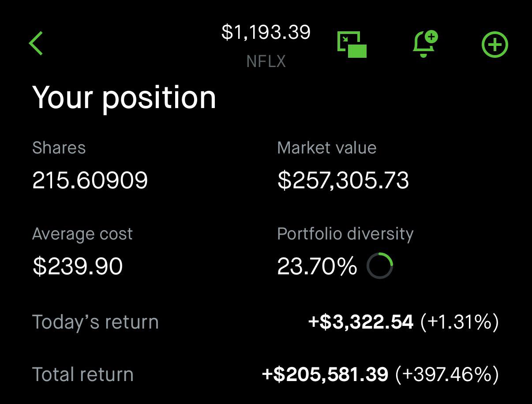The height and width of the screenshot is (404, 532).
Task: Tap the Portfolio diversity label
Action: 345,234
